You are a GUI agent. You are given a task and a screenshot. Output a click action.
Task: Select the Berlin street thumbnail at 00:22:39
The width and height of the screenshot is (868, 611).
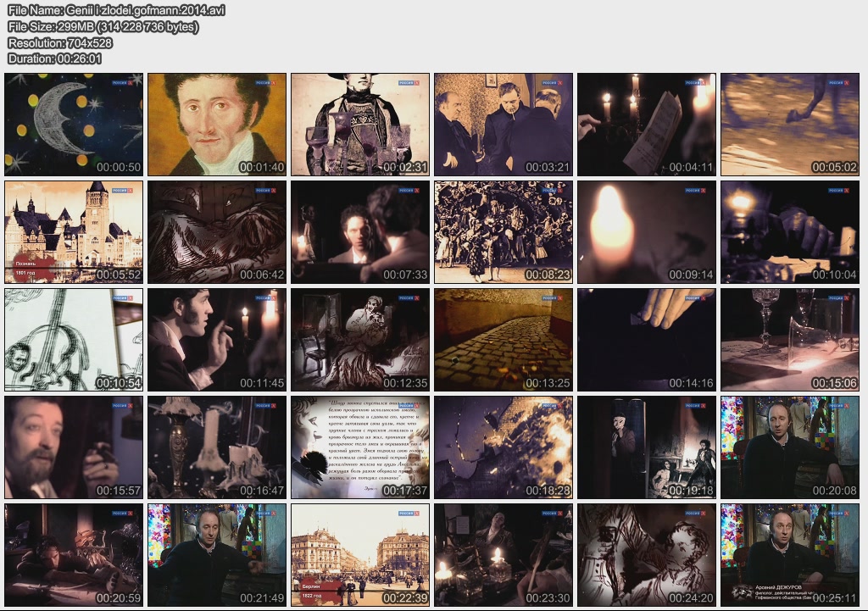tap(360, 555)
